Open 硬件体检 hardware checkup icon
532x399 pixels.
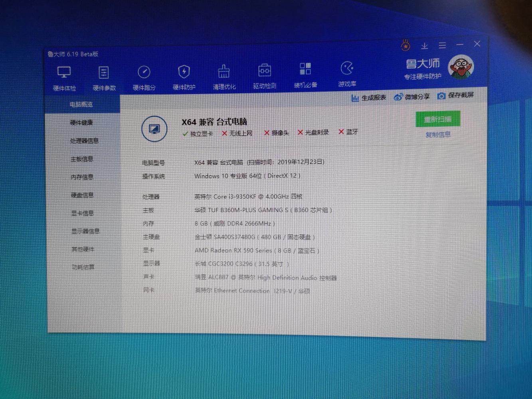[64, 78]
